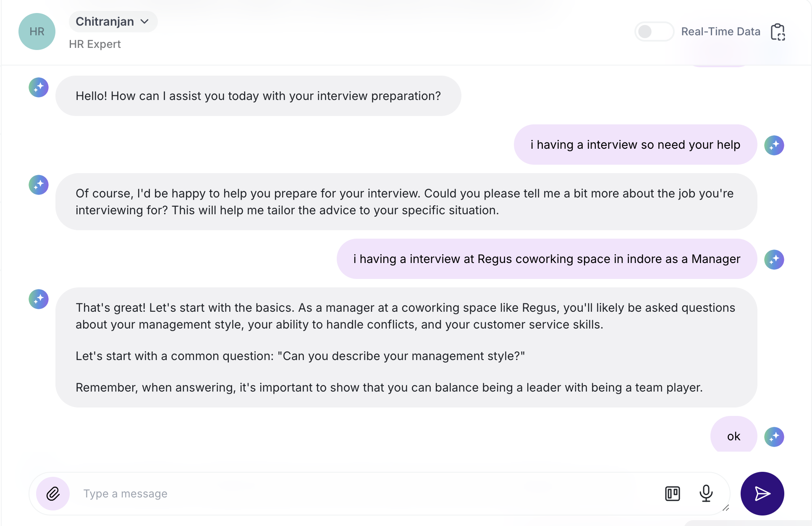
Task: Select the 'ok' message bubble
Action: [733, 437]
